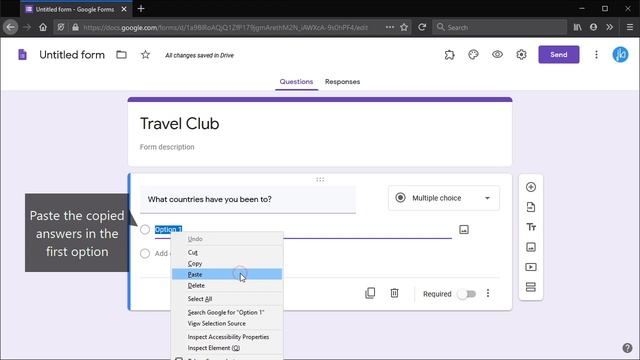The image size is (640, 360).
Task: Select the Option 1 radio button
Action: (x=145, y=229)
